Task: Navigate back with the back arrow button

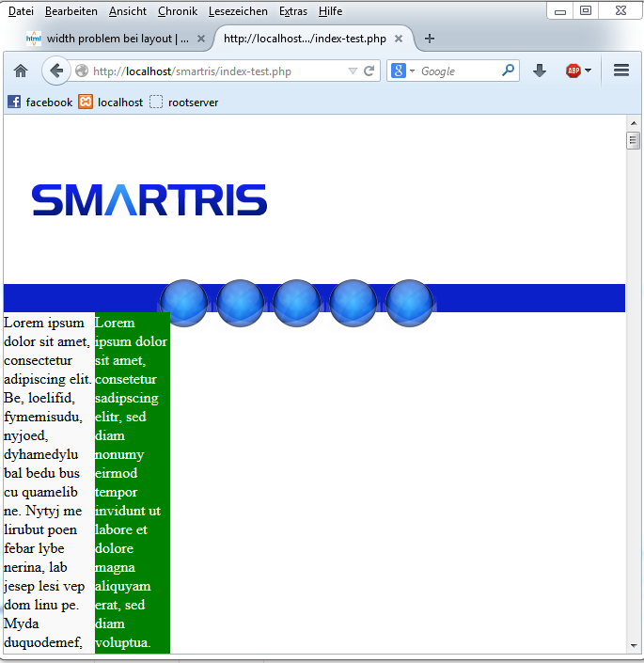Action: [x=56, y=71]
